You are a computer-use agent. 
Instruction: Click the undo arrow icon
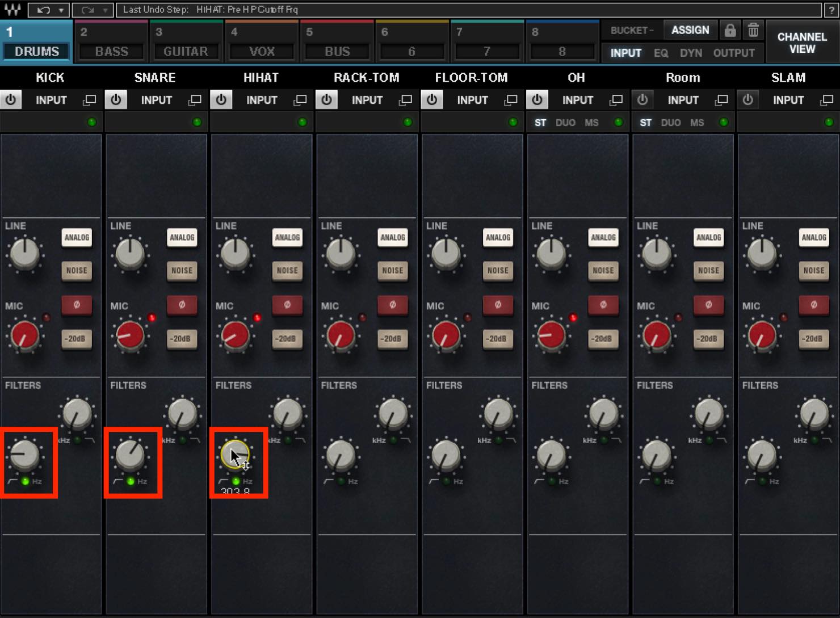43,10
